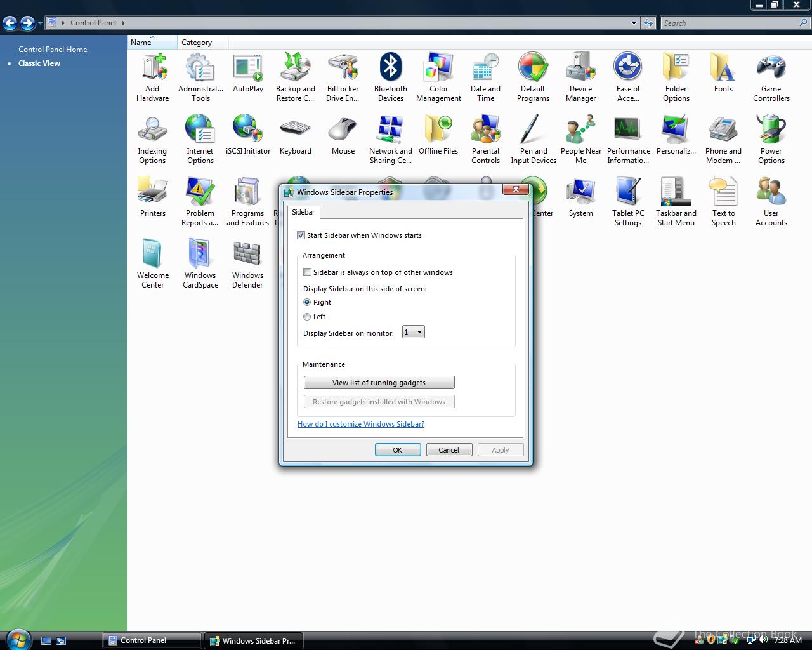Open Ease of Access Center
Viewport: 812px width, 650px height.
629,77
